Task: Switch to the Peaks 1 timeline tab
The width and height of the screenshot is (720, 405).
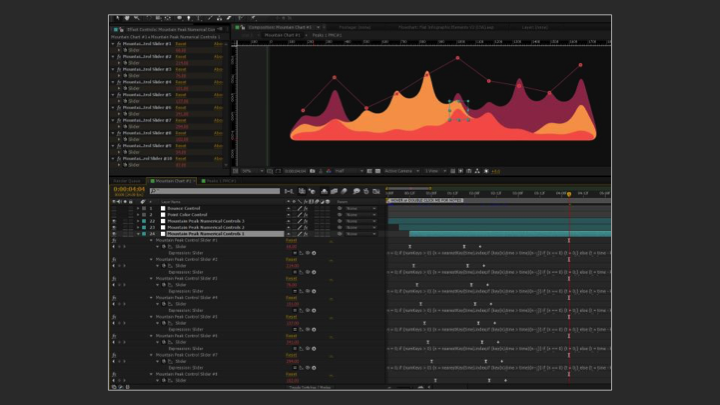Action: coord(220,181)
